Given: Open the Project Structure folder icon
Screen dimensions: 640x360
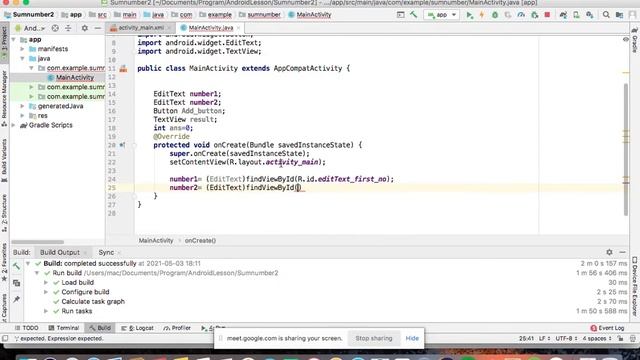Looking at the screenshot, I should (x=619, y=15).
